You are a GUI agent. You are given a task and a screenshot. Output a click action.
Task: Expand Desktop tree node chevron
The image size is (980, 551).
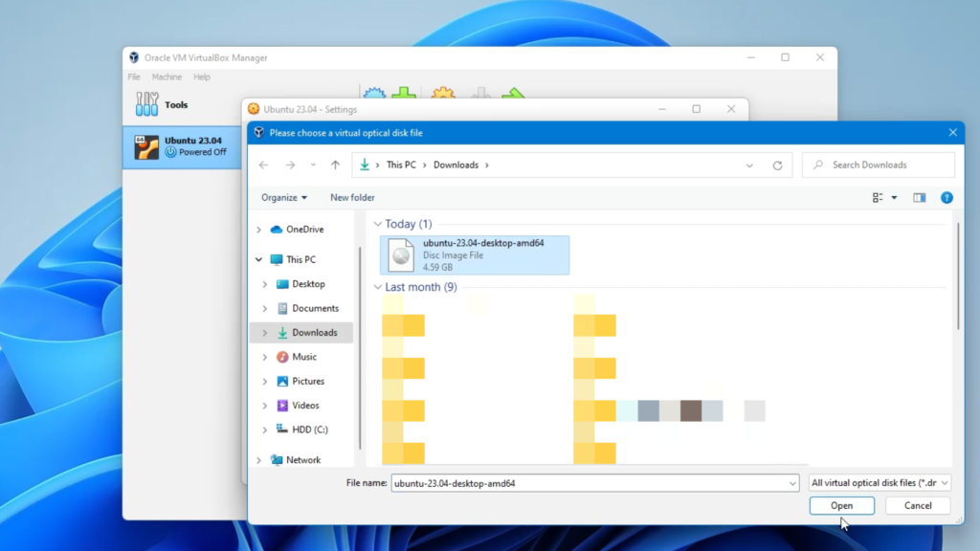[265, 284]
